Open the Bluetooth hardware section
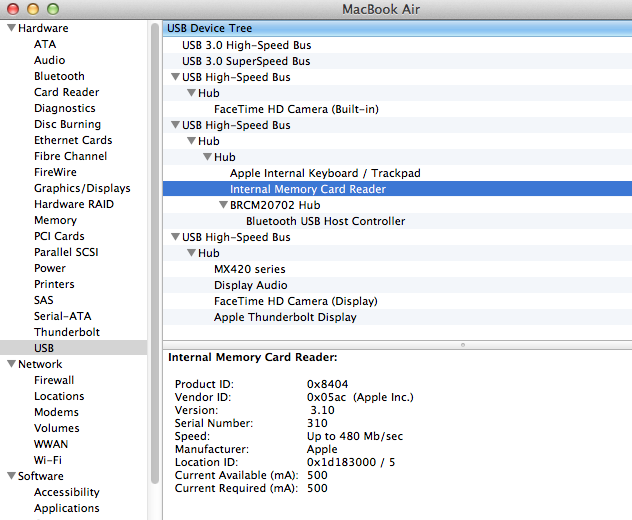This screenshot has height=520, width=632. point(59,76)
